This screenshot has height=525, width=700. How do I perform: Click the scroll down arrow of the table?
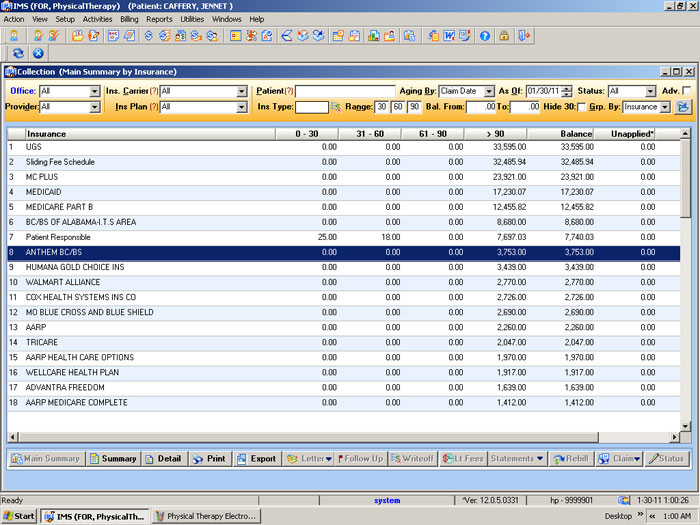[685, 426]
